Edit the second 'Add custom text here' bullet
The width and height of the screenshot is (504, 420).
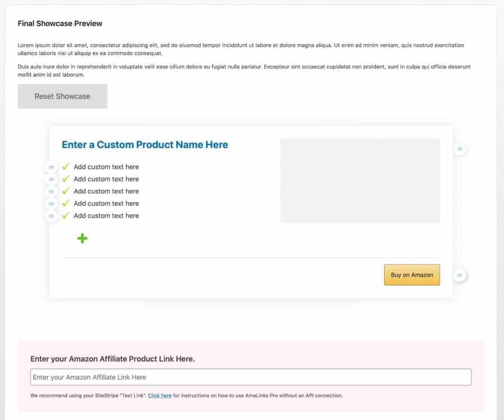point(106,179)
